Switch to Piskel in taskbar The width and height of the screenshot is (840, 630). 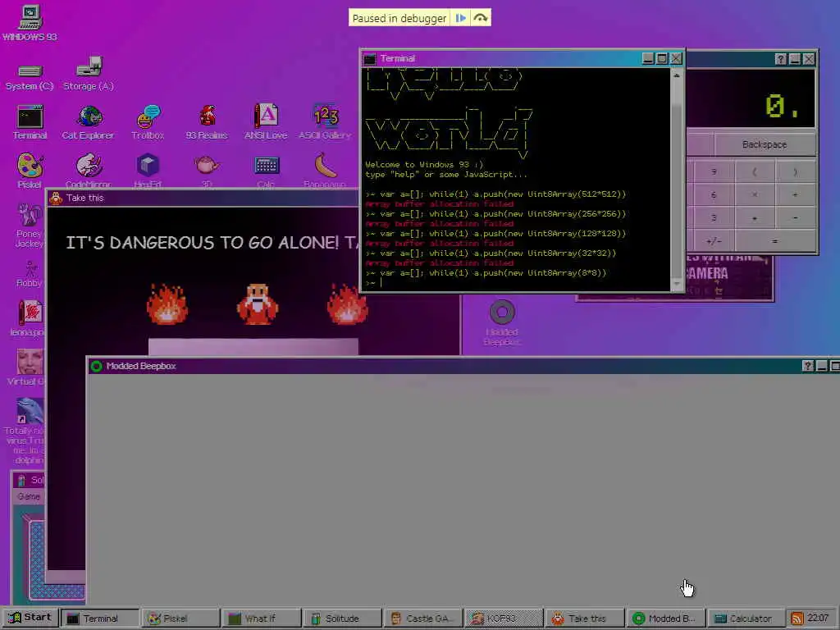180,619
